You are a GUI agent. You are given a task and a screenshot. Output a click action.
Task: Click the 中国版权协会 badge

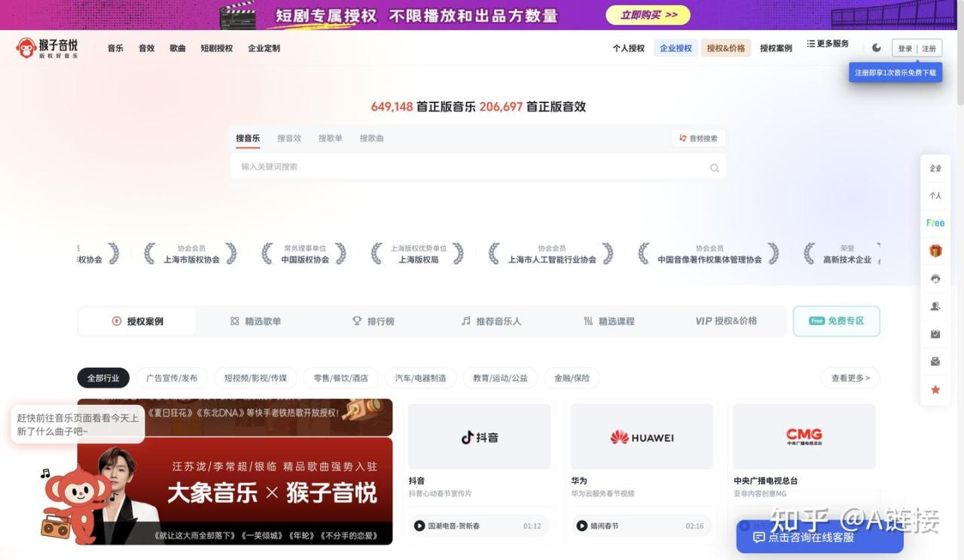click(x=304, y=254)
